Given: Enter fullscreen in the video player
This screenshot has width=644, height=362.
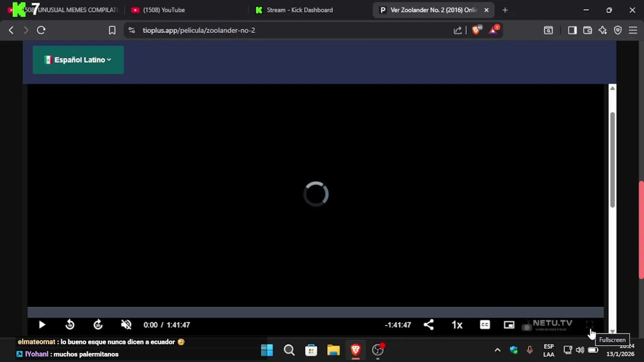Looking at the screenshot, I should pyautogui.click(x=590, y=325).
